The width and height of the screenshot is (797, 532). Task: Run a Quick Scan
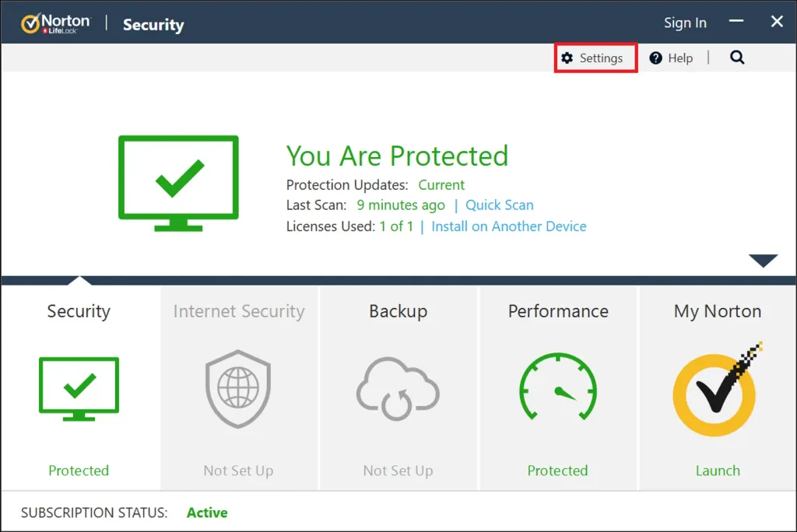tap(499, 205)
